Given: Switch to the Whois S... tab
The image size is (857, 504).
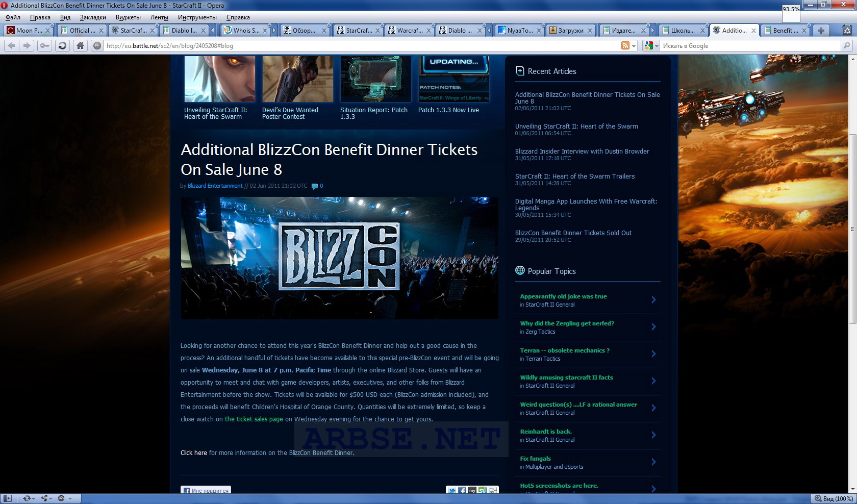Looking at the screenshot, I should point(246,30).
